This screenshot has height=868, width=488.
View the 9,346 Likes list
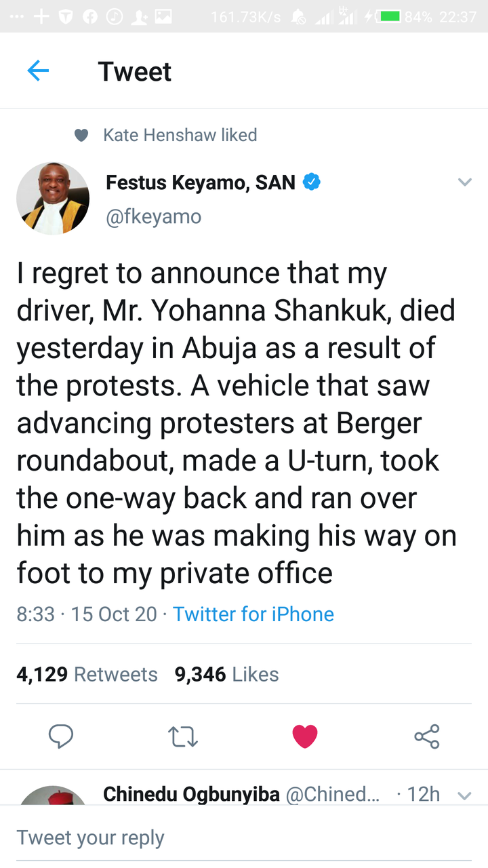(x=226, y=675)
